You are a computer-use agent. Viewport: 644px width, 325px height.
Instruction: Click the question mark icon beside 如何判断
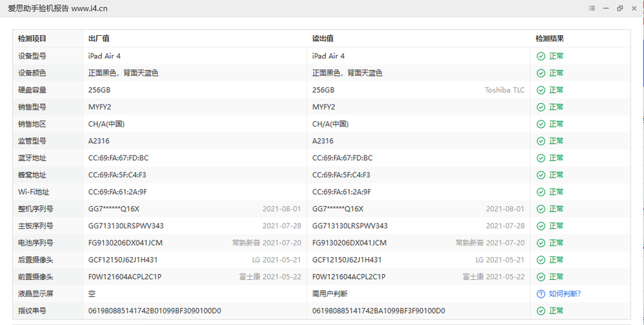pos(541,294)
